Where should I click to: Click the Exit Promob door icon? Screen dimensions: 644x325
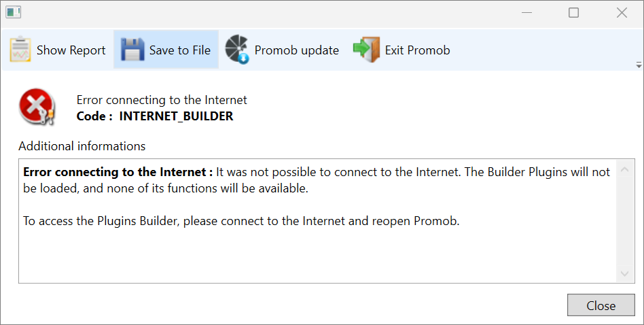pyautogui.click(x=366, y=50)
